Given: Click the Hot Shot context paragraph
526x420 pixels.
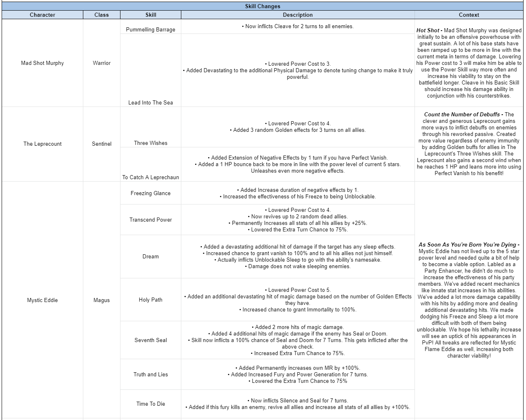Looking at the screenshot, I should click(x=469, y=63).
